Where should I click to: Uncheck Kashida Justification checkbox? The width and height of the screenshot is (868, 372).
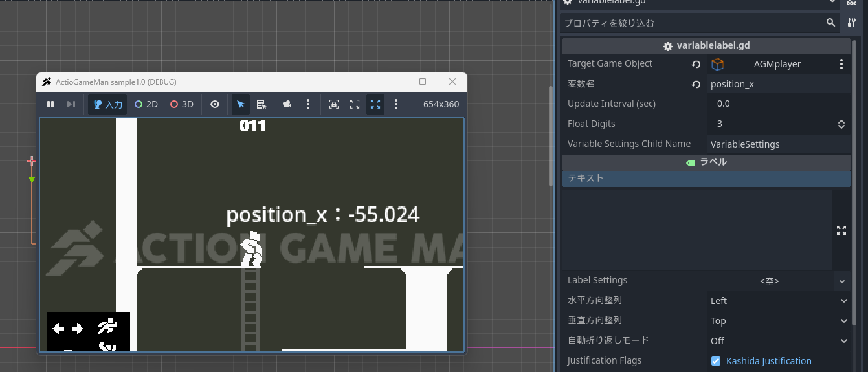[x=716, y=361]
